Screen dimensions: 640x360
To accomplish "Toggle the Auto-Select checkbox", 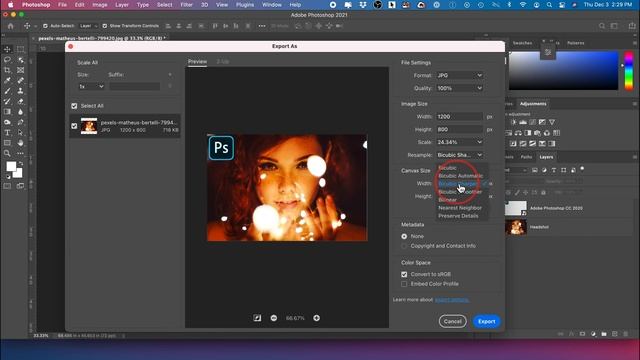I will click(45, 26).
